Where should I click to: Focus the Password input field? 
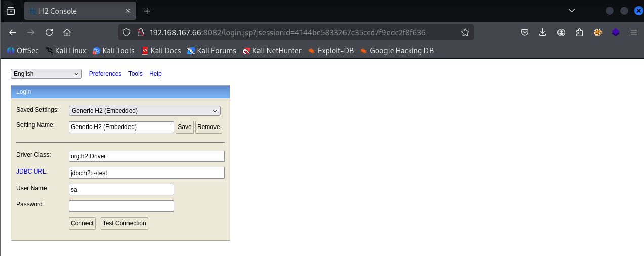pyautogui.click(x=121, y=206)
